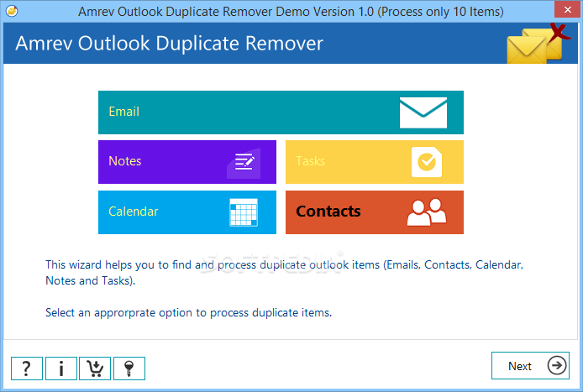This screenshot has width=583, height=392.
Task: Select the Tasks tile
Action: pyautogui.click(x=375, y=162)
